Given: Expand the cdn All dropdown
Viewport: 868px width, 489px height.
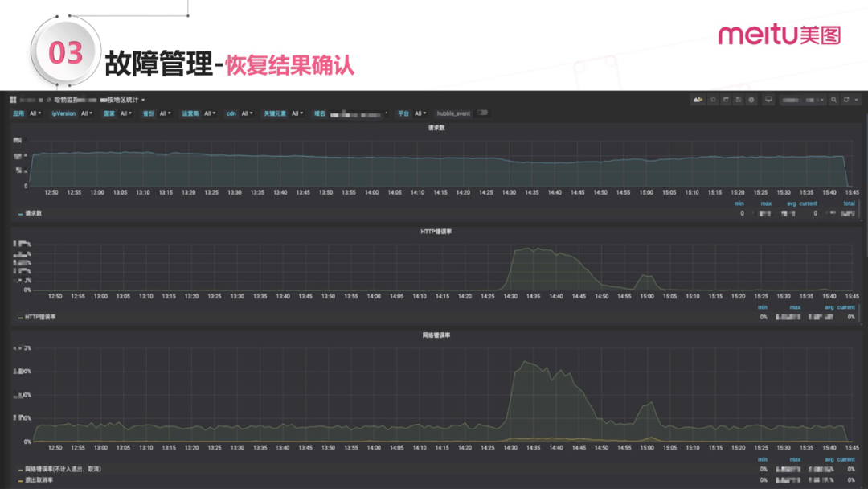Looking at the screenshot, I should tap(247, 113).
